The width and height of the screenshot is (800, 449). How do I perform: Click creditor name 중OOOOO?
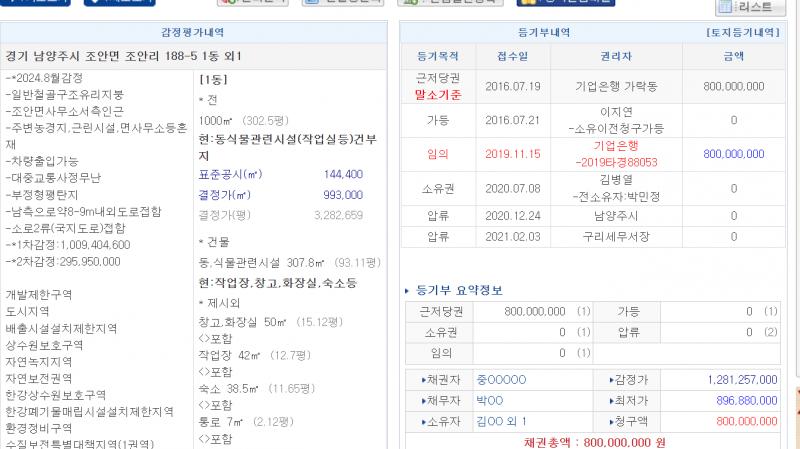(x=501, y=380)
